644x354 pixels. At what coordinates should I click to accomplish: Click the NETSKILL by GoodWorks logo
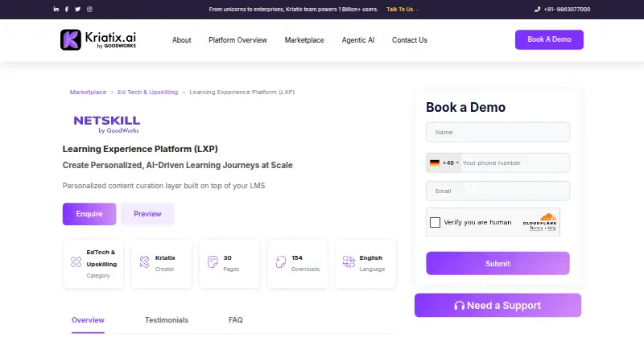point(107,125)
